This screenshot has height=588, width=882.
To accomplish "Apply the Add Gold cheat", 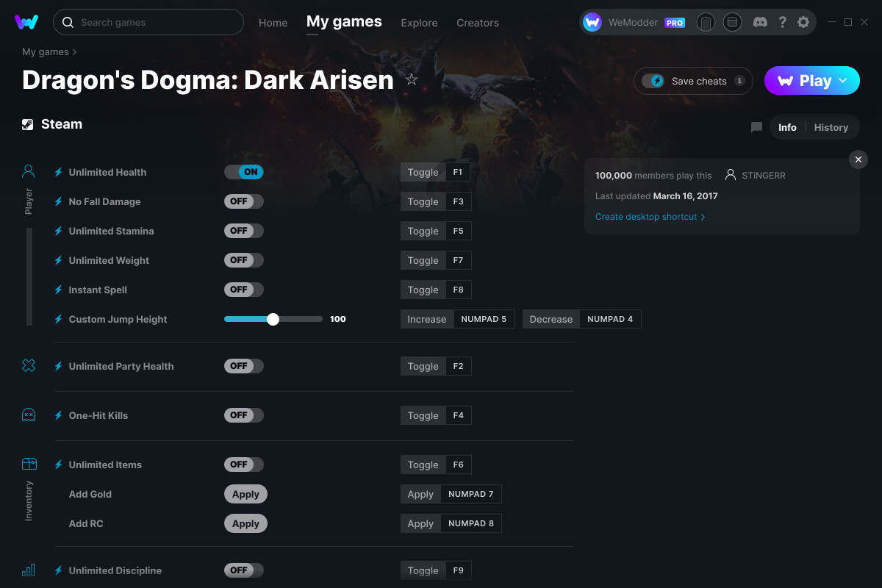I will [245, 494].
